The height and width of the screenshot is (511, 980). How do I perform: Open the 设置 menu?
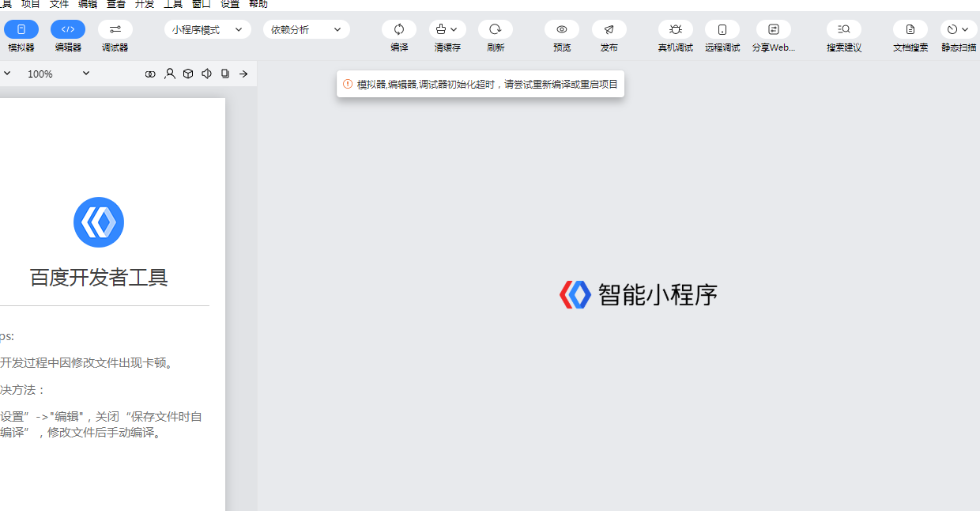(x=230, y=4)
